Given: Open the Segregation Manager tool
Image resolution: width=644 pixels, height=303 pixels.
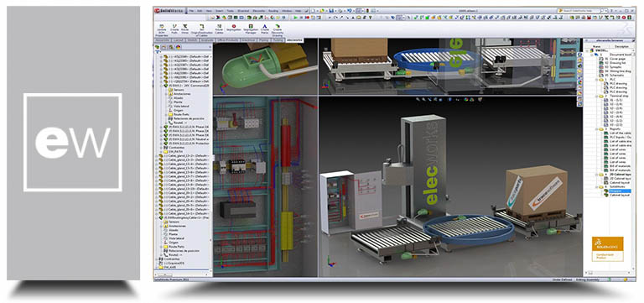Looking at the screenshot, I should pyautogui.click(x=251, y=26).
